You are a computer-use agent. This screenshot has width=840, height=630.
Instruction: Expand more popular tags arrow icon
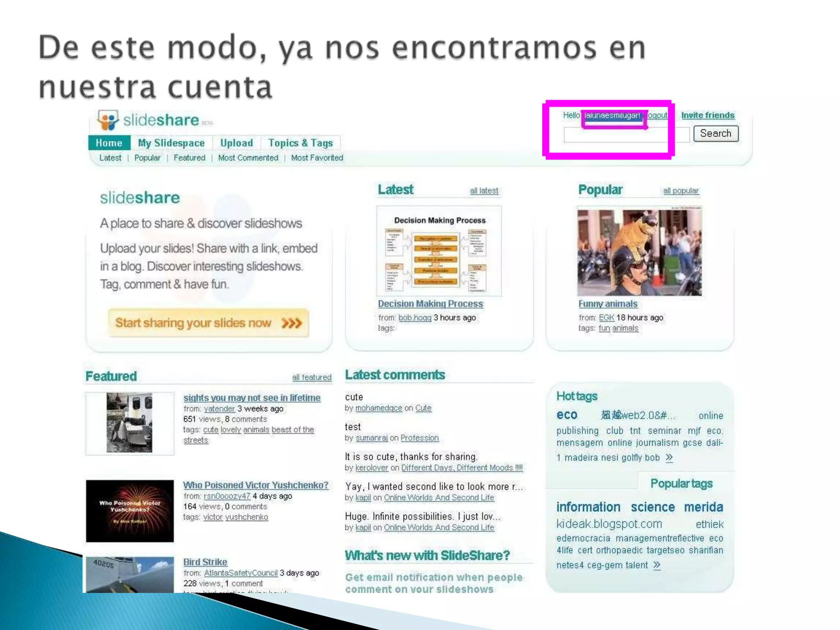point(657,565)
